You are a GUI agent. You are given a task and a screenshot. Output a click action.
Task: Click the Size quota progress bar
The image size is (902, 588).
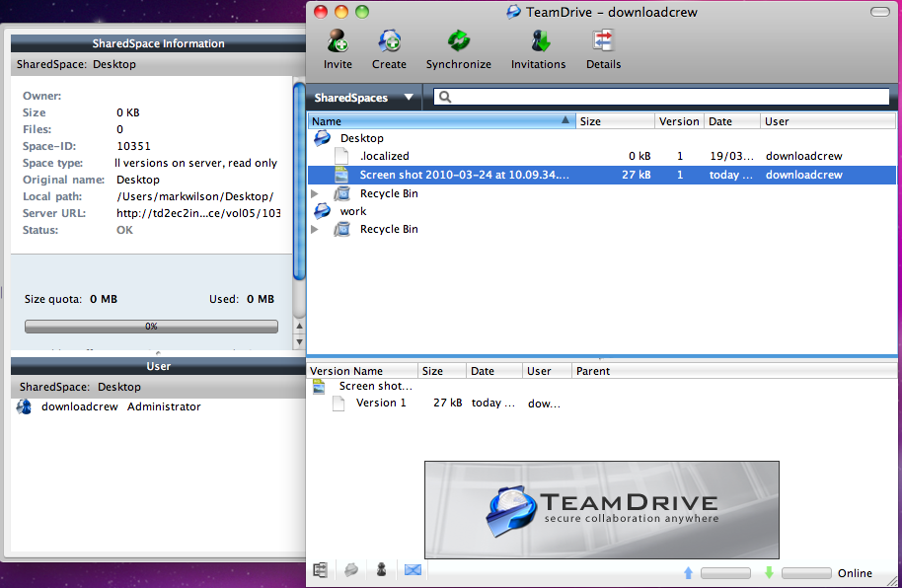[151, 327]
